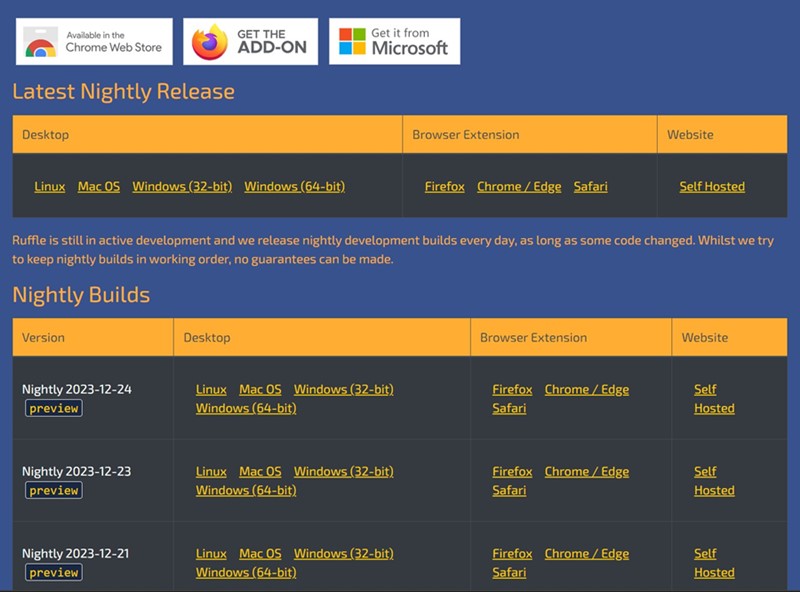Click preview badge under Nightly 2023-12-23
Image resolution: width=800 pixels, height=592 pixels.
click(54, 490)
